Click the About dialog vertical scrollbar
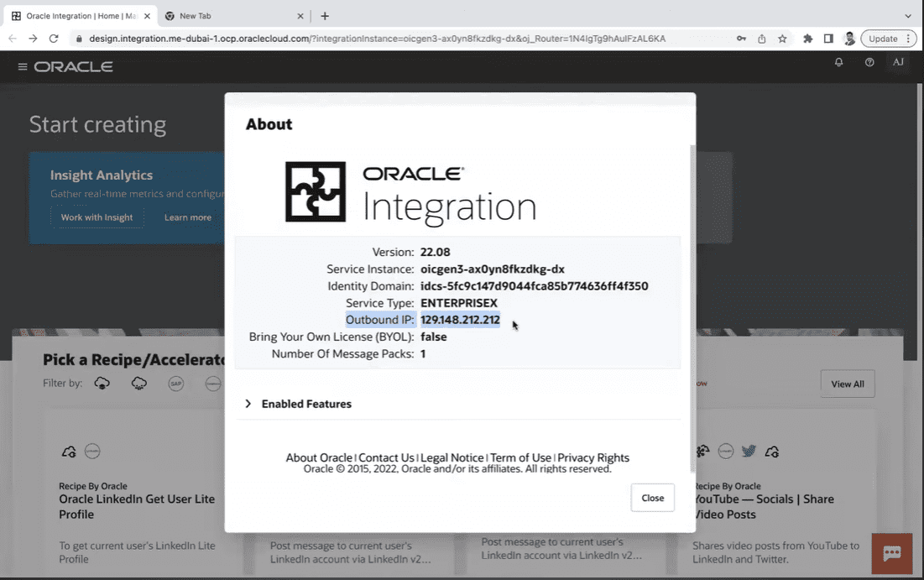 (692, 308)
